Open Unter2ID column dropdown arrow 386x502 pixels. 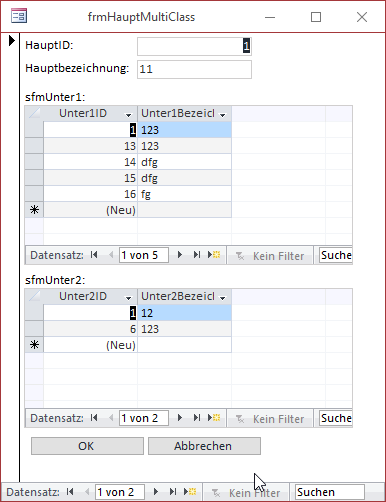128,298
